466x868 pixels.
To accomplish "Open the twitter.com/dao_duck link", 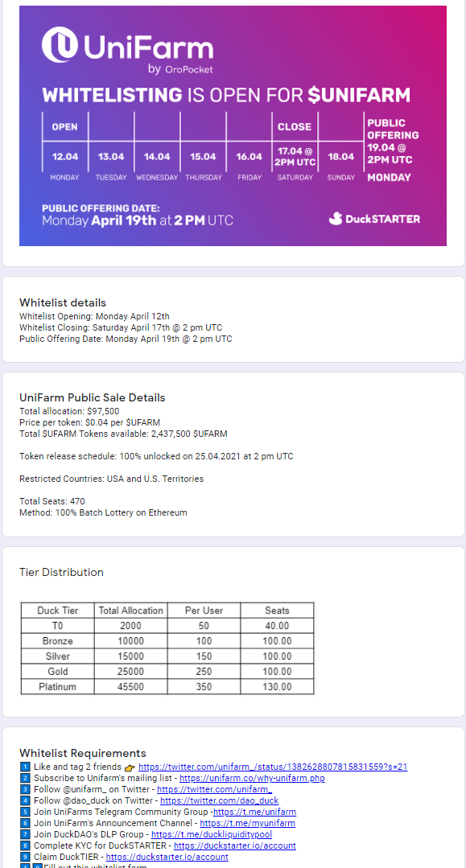I will 220,800.
